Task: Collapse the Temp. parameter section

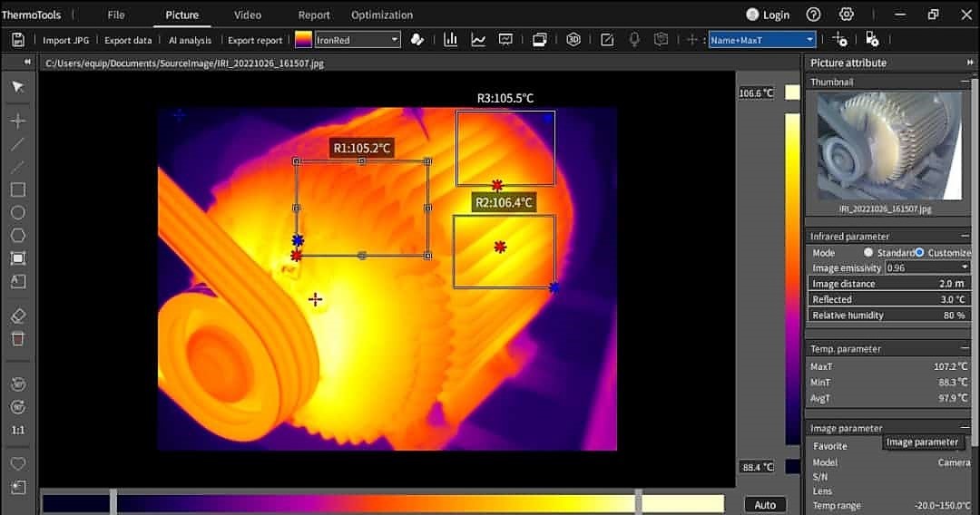Action: [x=965, y=348]
